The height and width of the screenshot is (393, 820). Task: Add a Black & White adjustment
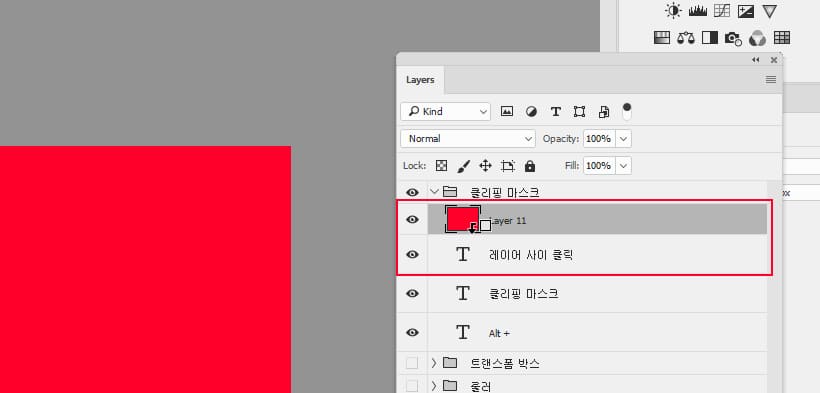coord(710,38)
